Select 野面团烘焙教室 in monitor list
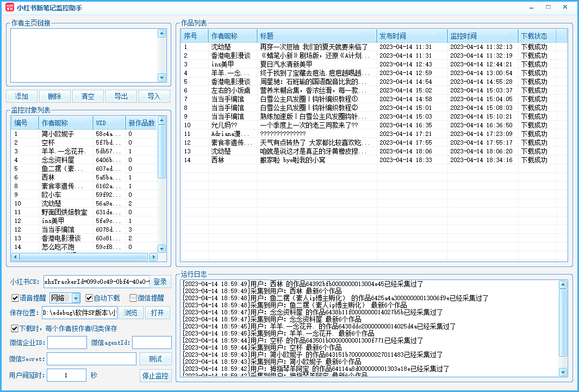The image size is (579, 392). point(84,212)
